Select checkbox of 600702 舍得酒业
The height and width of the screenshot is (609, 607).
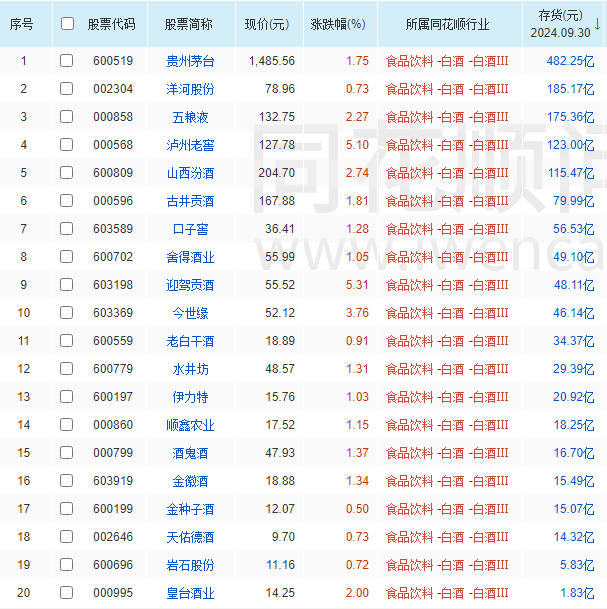point(66,256)
